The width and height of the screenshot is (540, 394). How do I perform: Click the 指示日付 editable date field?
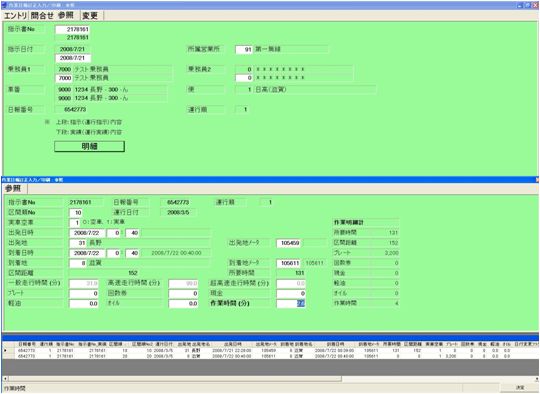pos(73,58)
